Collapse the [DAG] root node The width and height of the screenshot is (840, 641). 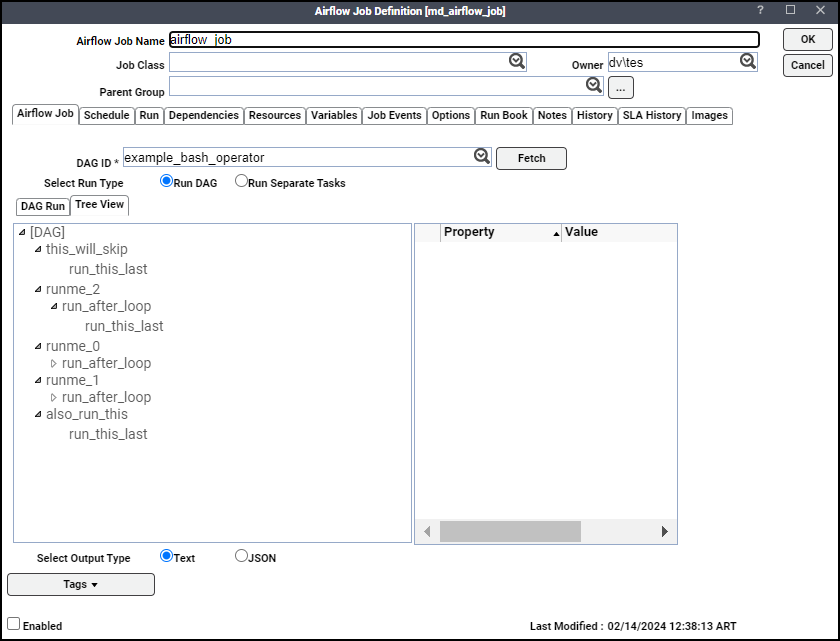click(22, 232)
